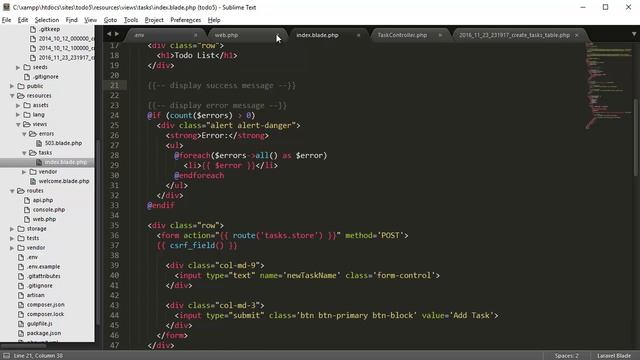
Task: Collapse the resources folder
Action: 12,96
